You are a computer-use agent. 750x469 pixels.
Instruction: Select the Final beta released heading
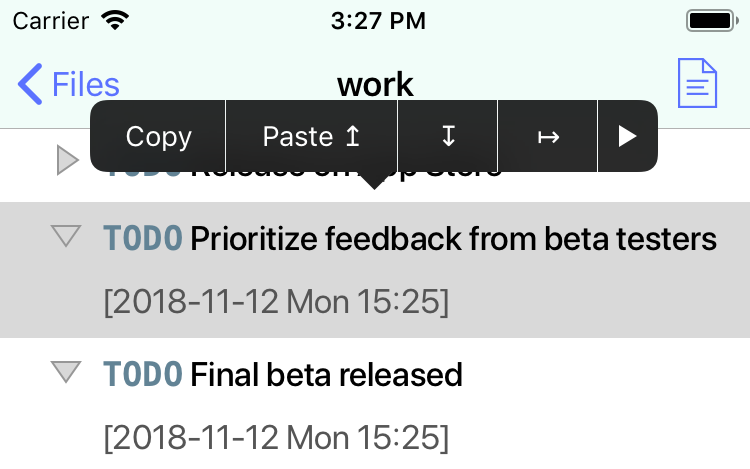click(326, 374)
